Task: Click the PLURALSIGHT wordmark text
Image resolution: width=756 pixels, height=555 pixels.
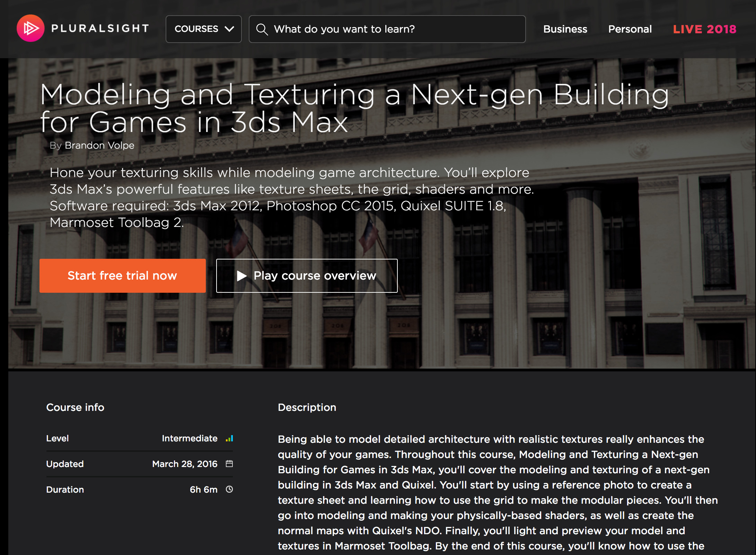Action: (x=100, y=28)
